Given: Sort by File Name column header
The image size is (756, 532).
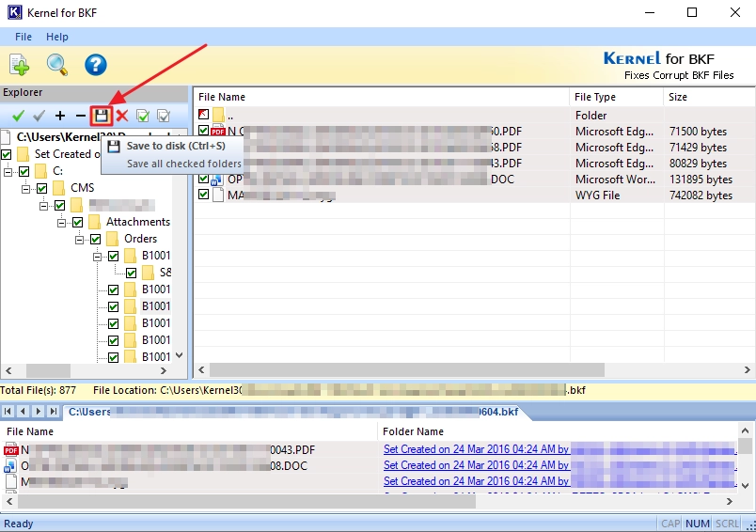Looking at the screenshot, I should click(382, 97).
